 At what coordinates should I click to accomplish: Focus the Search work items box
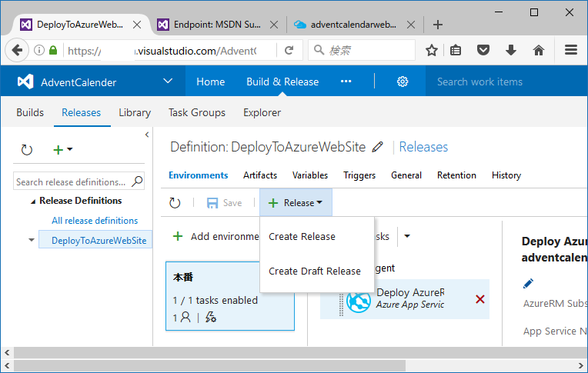[506, 82]
